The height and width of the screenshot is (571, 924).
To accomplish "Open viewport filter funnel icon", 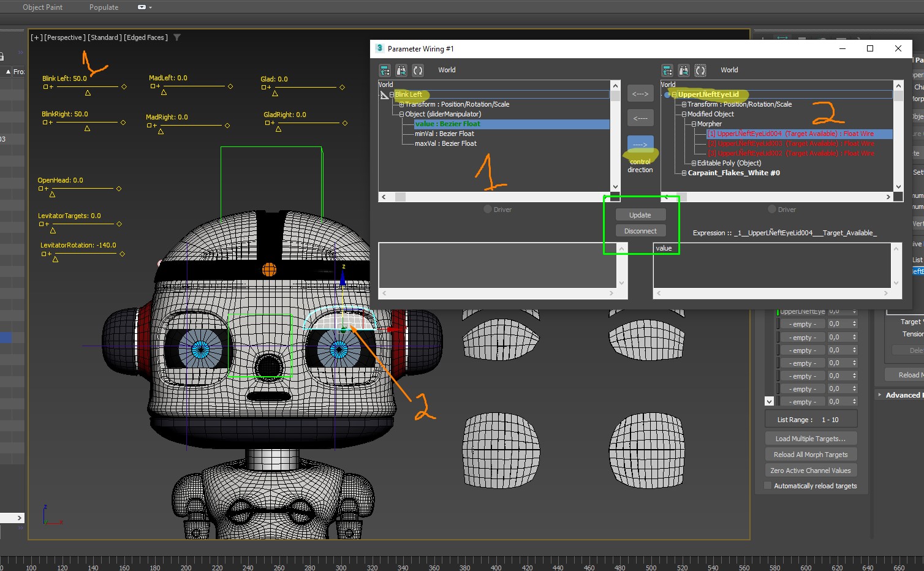I will [x=177, y=37].
